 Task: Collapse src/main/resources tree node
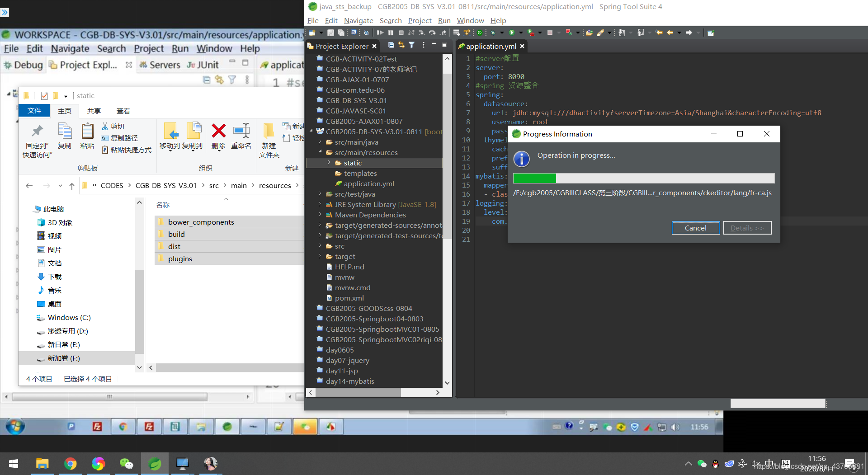coord(320,152)
